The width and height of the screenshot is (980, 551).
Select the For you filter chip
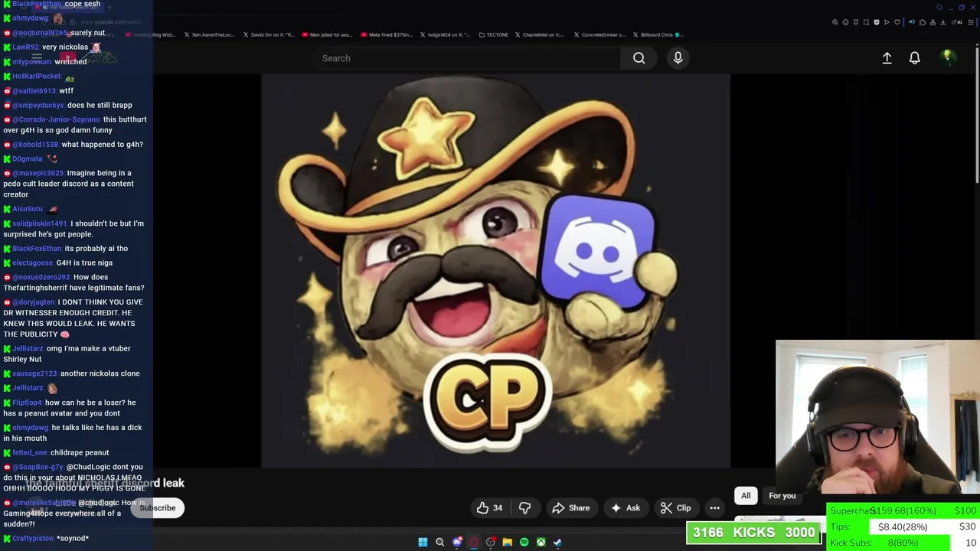tap(782, 496)
